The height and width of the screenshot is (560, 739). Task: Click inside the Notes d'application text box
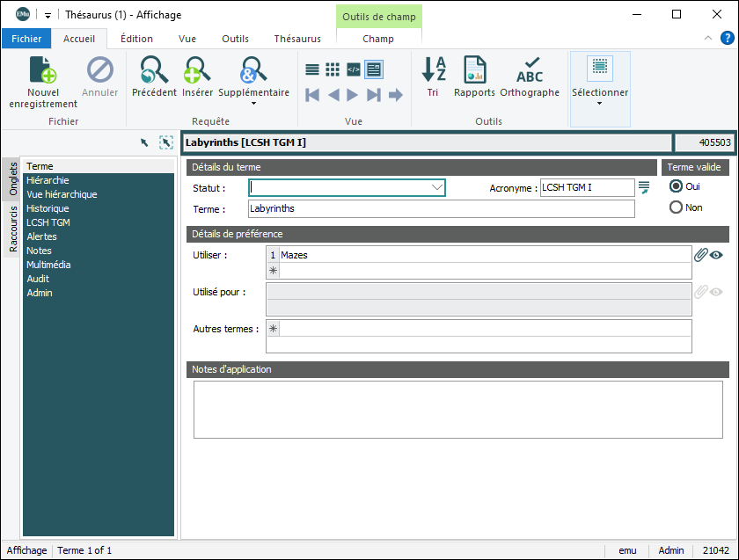coord(457,409)
